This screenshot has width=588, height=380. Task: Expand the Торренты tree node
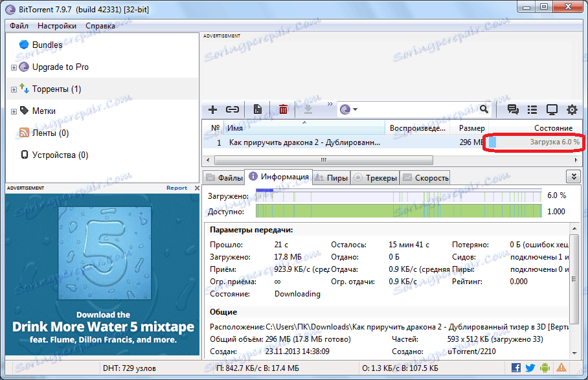point(14,89)
